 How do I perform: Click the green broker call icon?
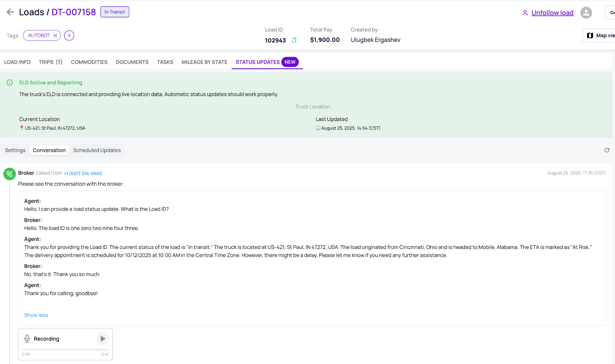point(10,174)
